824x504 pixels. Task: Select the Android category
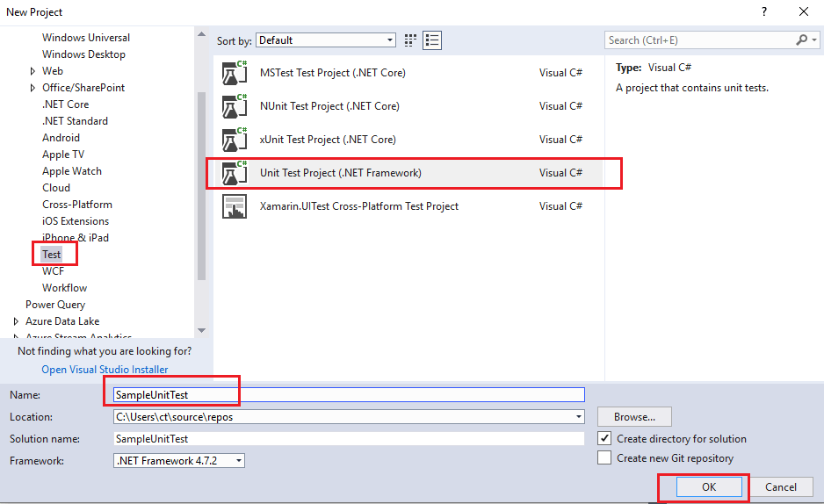[x=61, y=138]
